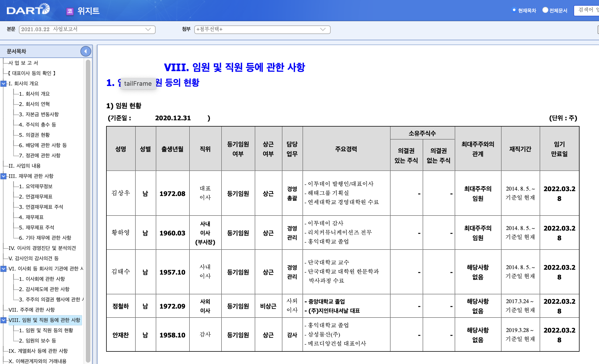
Task: Click the 김태수 name cell
Action: [x=121, y=272]
